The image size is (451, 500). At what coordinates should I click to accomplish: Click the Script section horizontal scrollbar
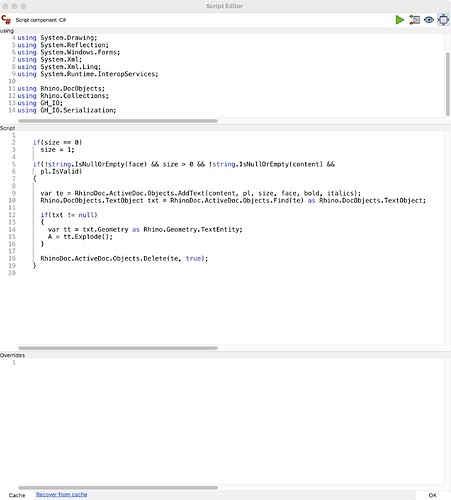tap(118, 348)
